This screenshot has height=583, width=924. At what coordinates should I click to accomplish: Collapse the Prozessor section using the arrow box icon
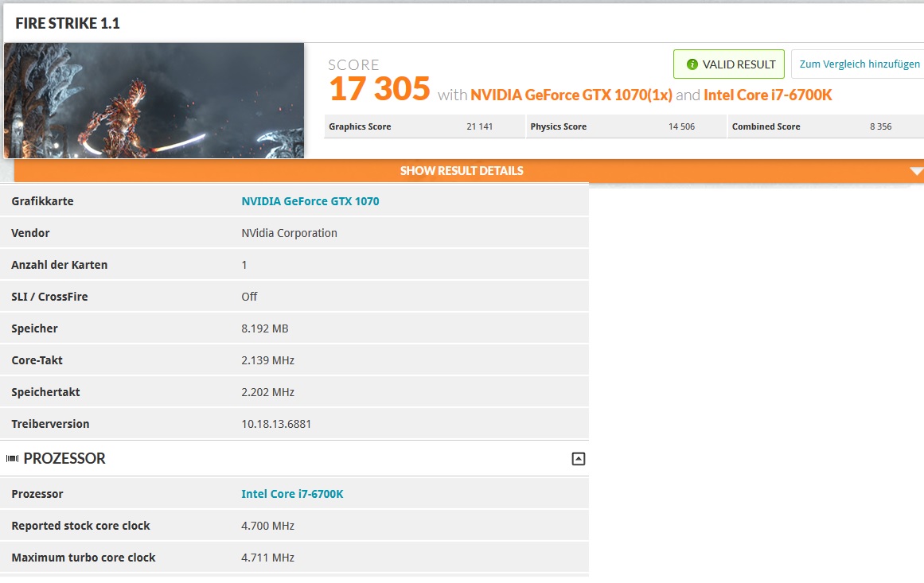click(579, 459)
